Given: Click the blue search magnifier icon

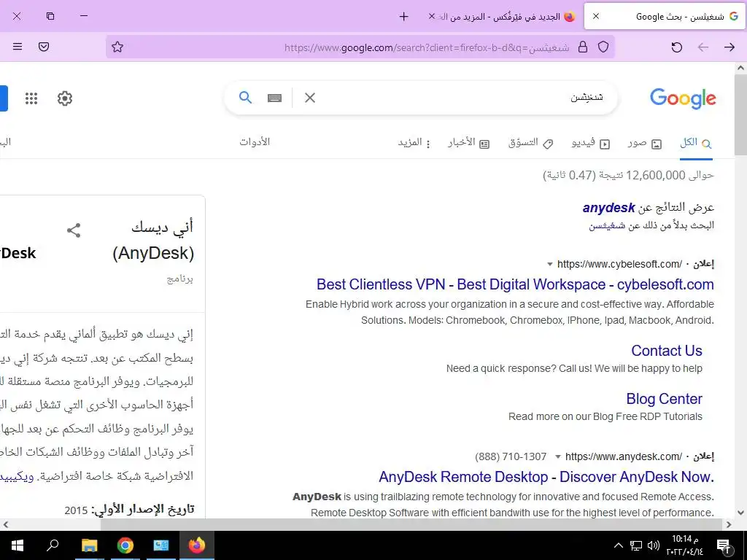Looking at the screenshot, I should [x=245, y=98].
